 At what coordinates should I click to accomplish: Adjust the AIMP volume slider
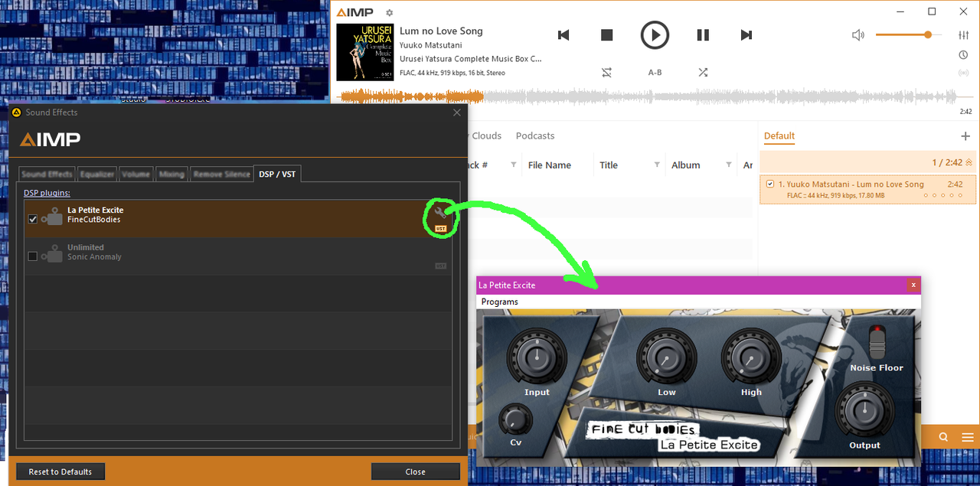click(909, 35)
